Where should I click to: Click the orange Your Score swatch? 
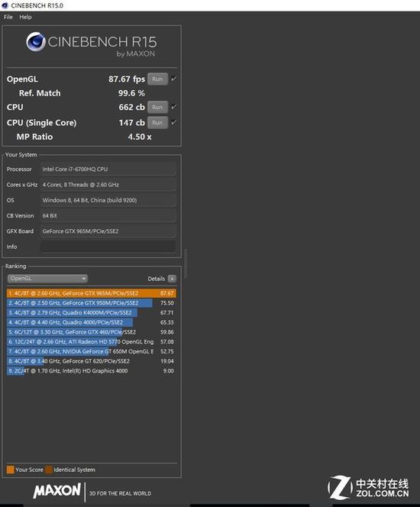(x=11, y=470)
